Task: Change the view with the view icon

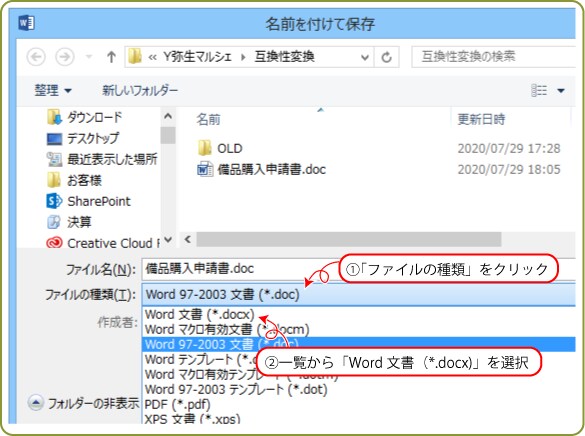Action: click(539, 90)
